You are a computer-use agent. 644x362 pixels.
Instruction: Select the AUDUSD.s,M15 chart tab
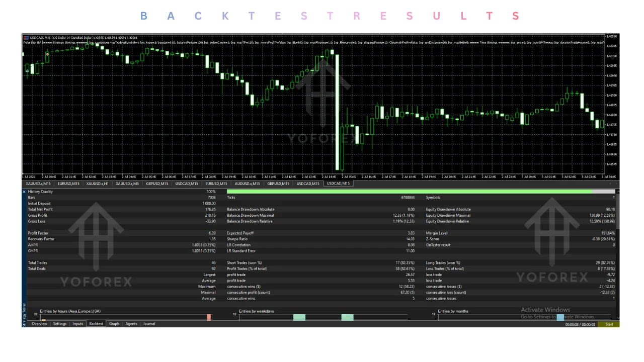click(x=247, y=184)
